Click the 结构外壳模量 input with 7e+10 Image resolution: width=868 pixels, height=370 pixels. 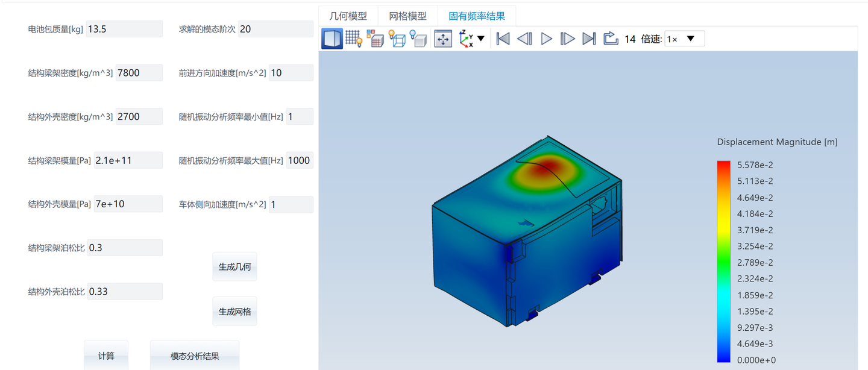(128, 204)
